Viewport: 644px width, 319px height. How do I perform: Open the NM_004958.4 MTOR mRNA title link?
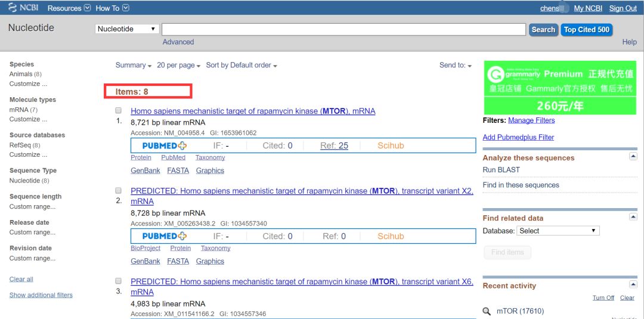(x=253, y=112)
